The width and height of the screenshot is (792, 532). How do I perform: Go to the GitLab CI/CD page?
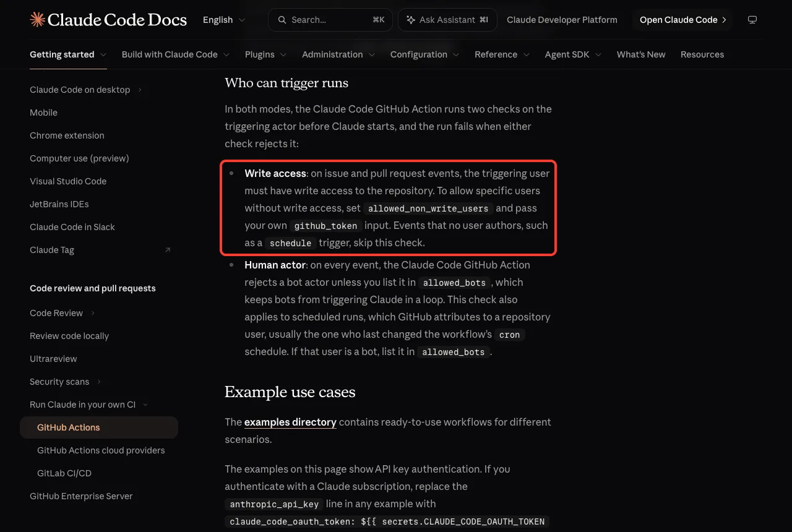(64, 473)
